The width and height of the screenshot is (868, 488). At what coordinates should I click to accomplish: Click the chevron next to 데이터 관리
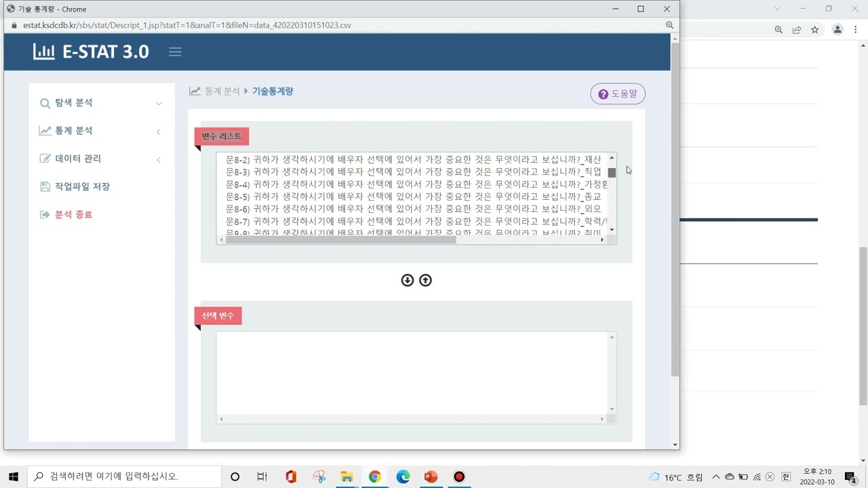(x=159, y=159)
